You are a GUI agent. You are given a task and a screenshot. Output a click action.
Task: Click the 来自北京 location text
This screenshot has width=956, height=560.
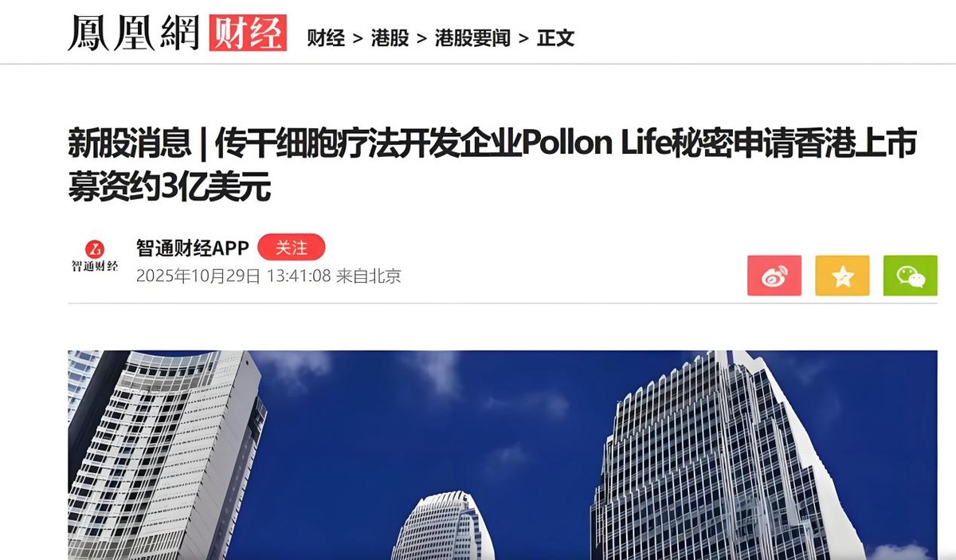click(x=369, y=276)
